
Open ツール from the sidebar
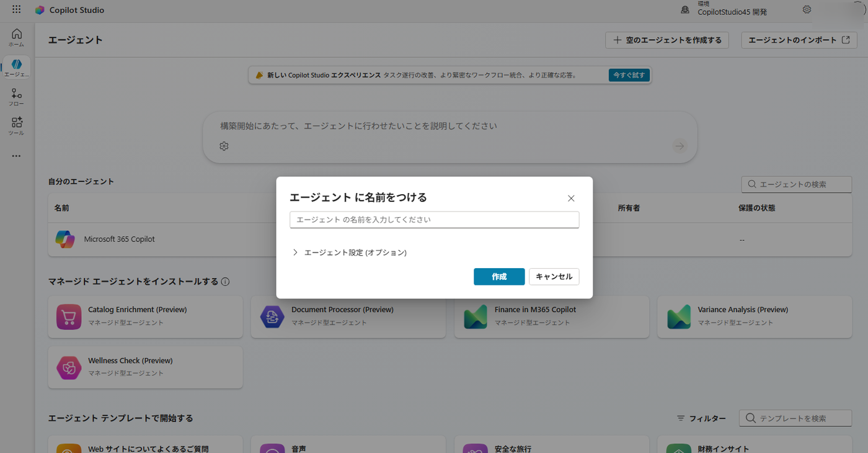tap(17, 126)
